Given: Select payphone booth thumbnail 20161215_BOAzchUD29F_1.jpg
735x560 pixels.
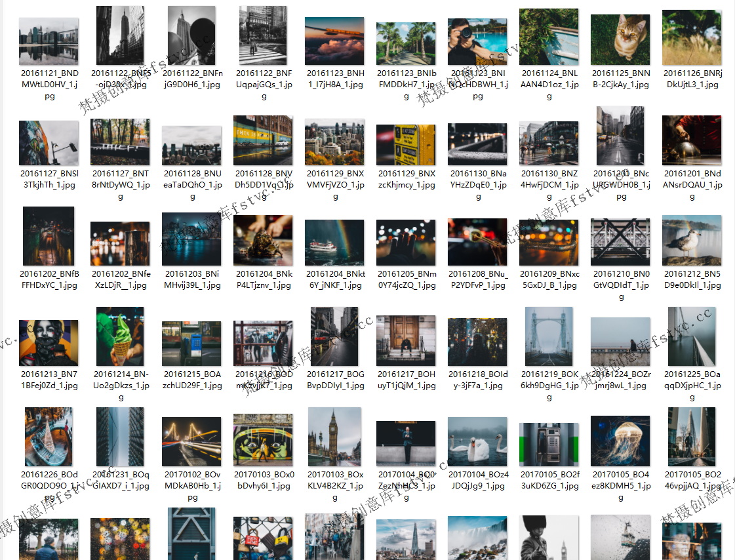Looking at the screenshot, I should tap(191, 344).
